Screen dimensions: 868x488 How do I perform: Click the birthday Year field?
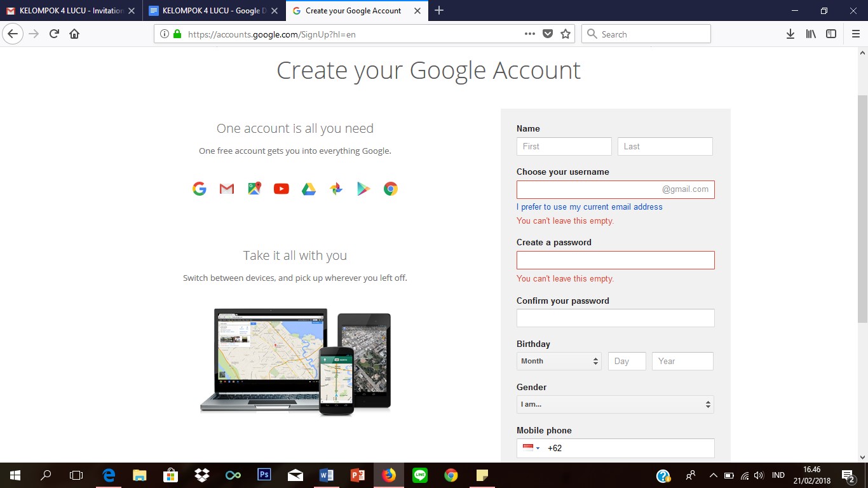coord(682,361)
